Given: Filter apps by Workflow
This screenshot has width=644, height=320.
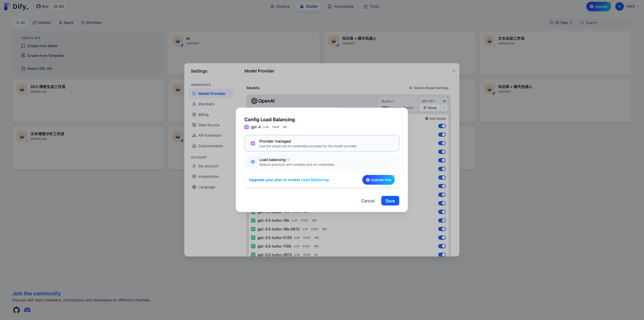Looking at the screenshot, I should 92,23.
